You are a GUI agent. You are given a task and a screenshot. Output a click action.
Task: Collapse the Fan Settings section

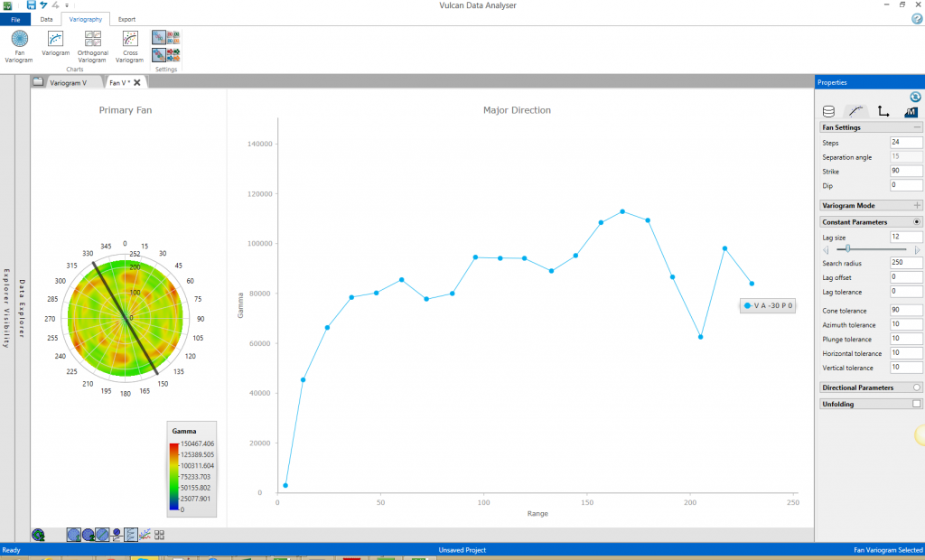[x=917, y=127]
